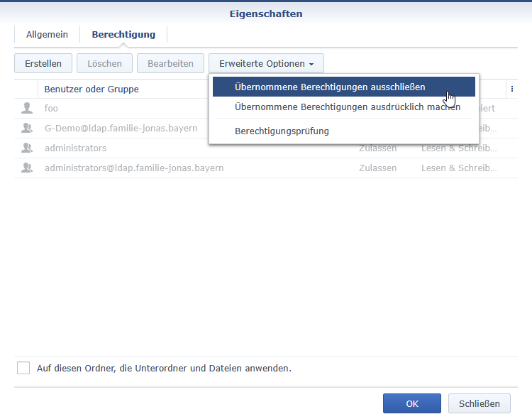Screen dimensions: 532x419
Task: Choose Übernommene Berechtigungen ausdrücklich machen
Action: tap(347, 107)
